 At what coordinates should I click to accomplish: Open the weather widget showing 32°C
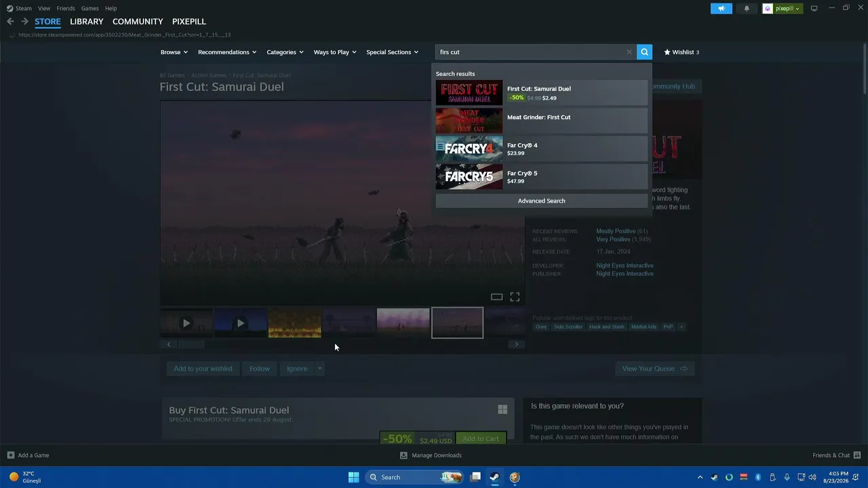[x=25, y=477]
